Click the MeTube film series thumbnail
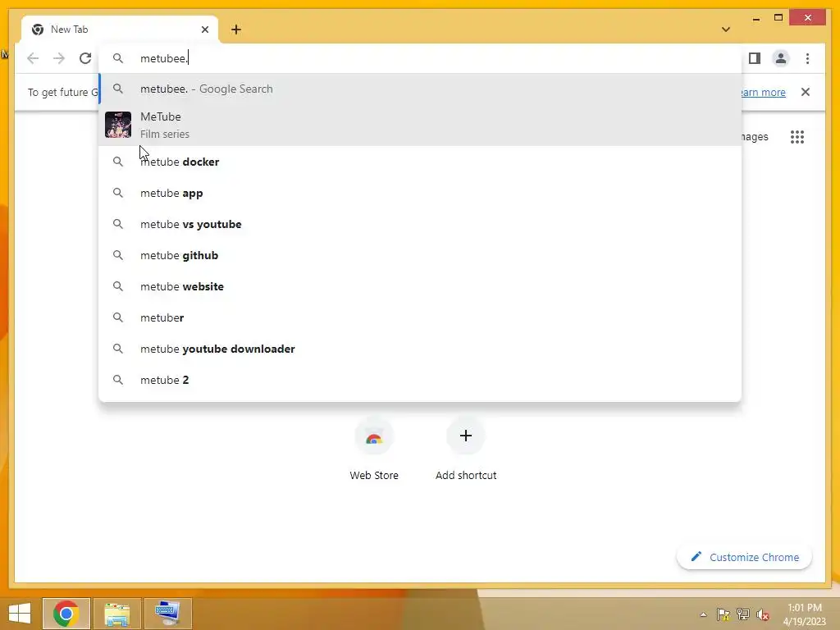The width and height of the screenshot is (840, 630). click(118, 125)
